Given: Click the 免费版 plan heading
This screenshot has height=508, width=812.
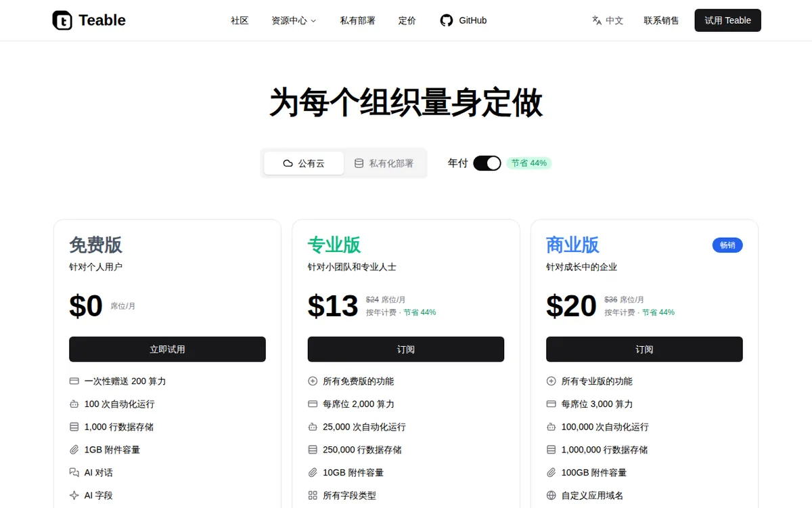Looking at the screenshot, I should point(95,245).
